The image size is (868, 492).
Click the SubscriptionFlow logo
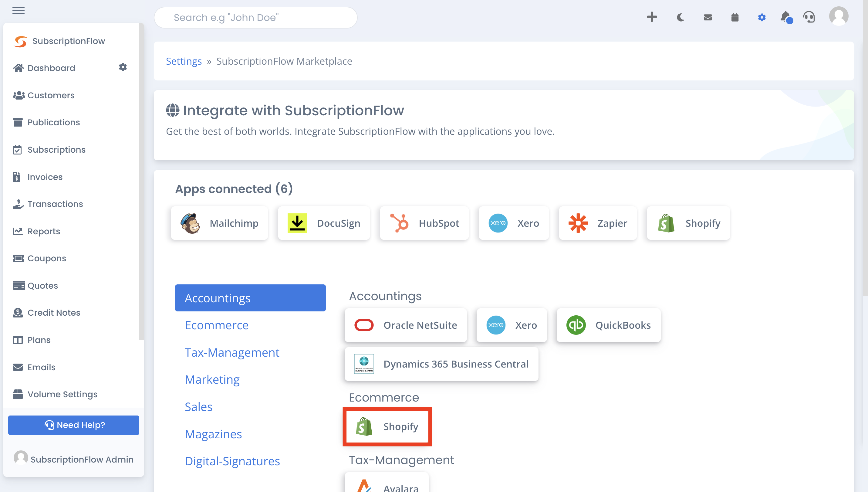[x=59, y=41]
